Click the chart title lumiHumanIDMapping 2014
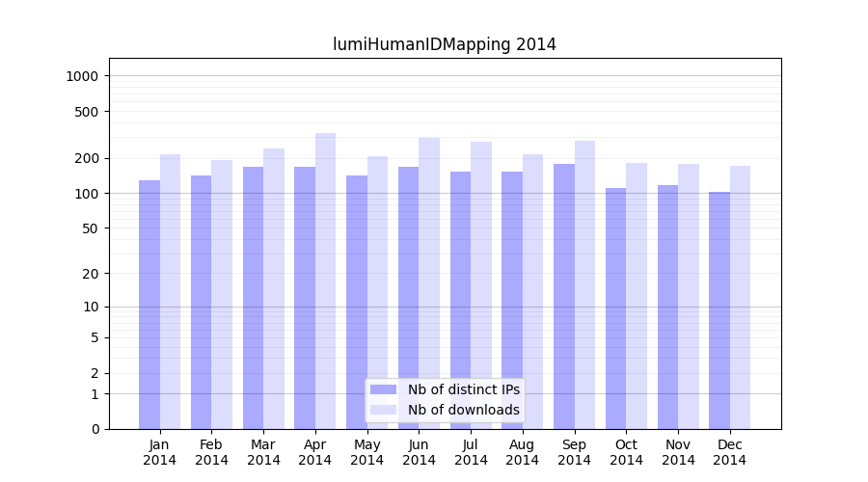The height and width of the screenshot is (482, 868). click(x=445, y=44)
